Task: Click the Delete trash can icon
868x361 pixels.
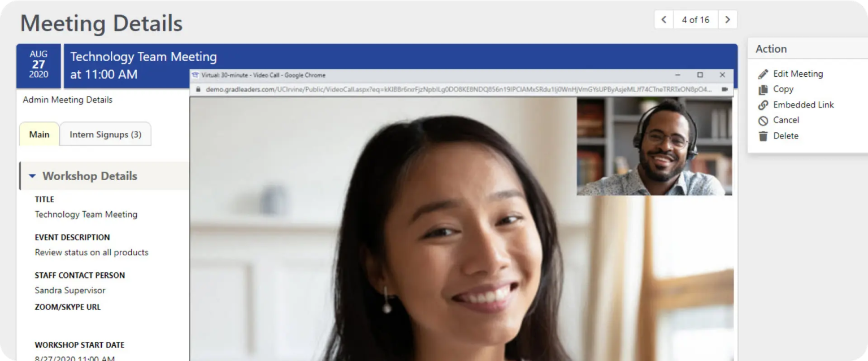Action: coord(764,136)
